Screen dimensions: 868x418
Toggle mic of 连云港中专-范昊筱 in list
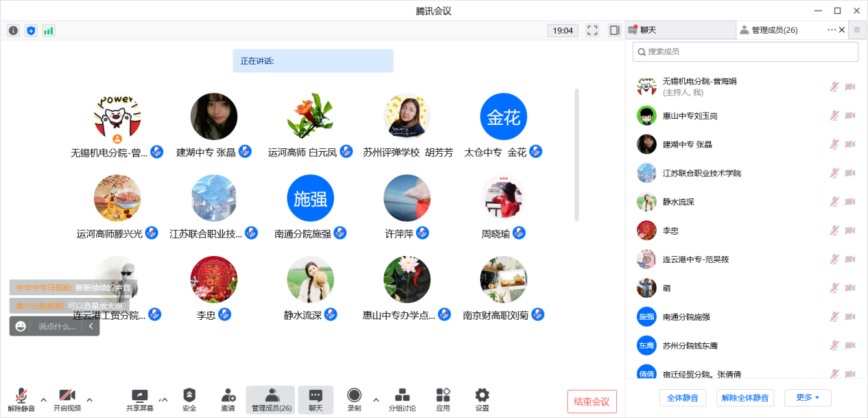[834, 259]
